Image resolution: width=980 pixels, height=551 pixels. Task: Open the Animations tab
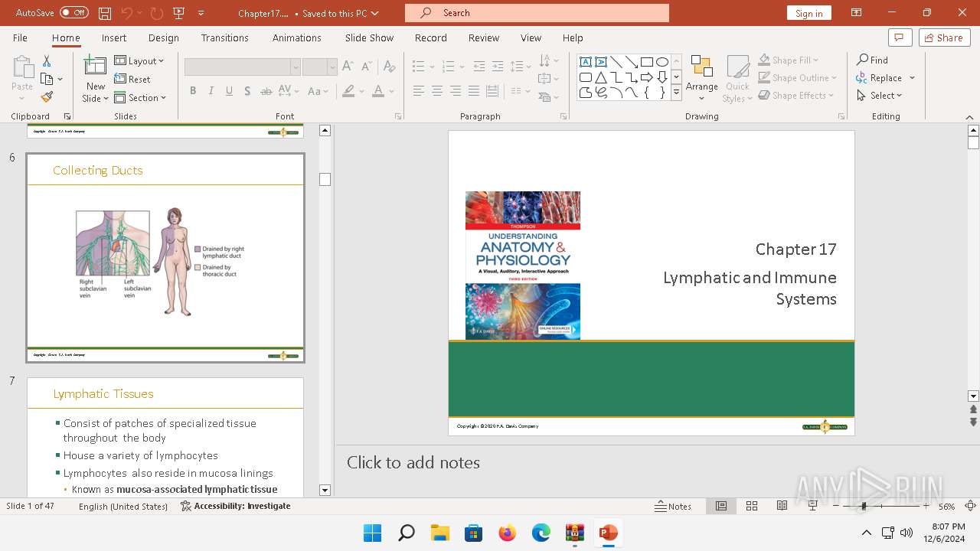tap(297, 37)
